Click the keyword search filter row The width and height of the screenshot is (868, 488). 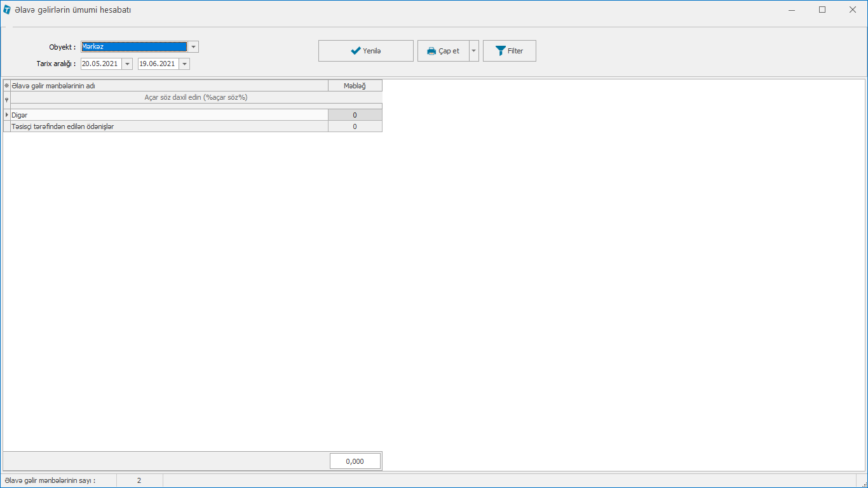[196, 98]
